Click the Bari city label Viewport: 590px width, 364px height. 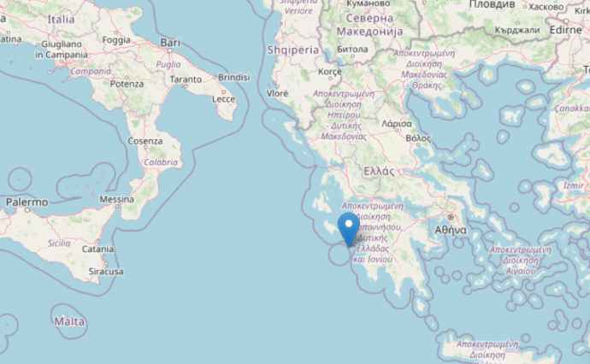pyautogui.click(x=170, y=43)
